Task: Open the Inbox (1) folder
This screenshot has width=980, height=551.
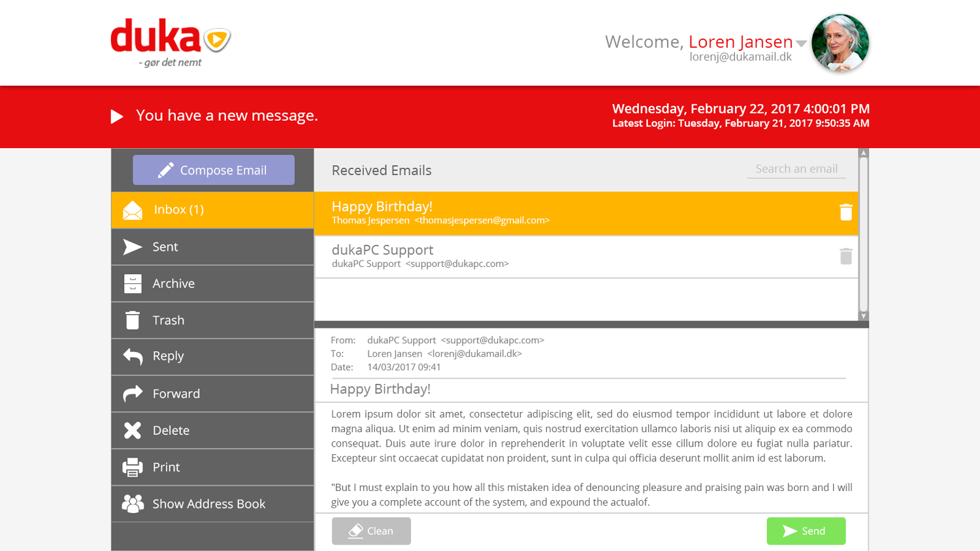Action: (212, 210)
